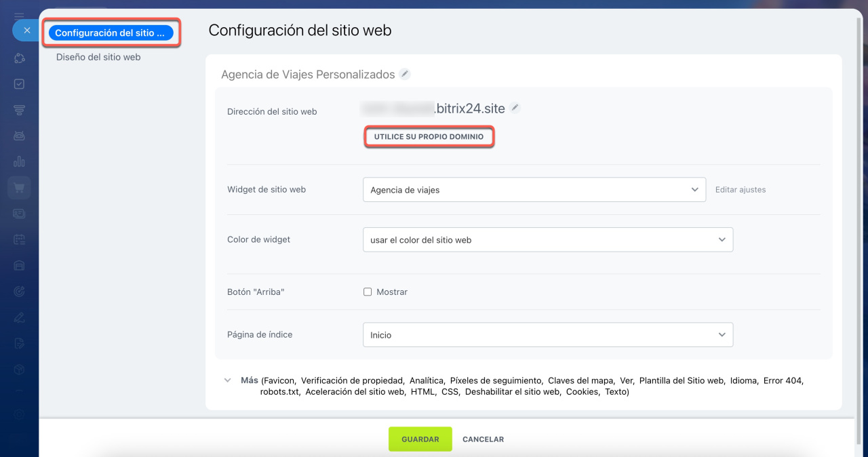Screen dimensions: 868x457
Task: Select Configuración del sitio web tab
Action: [x=111, y=33]
